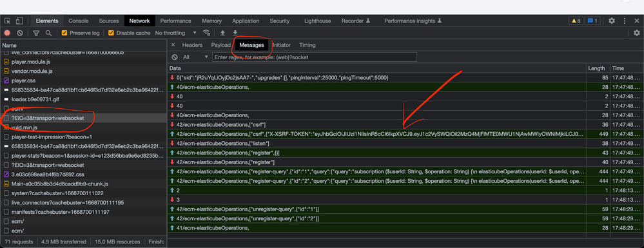The image size is (644, 248).
Task: Open the Security tab
Action: (280, 21)
